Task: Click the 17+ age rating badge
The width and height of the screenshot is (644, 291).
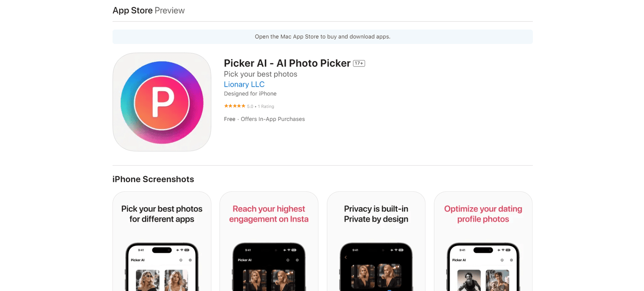Action: (x=359, y=63)
